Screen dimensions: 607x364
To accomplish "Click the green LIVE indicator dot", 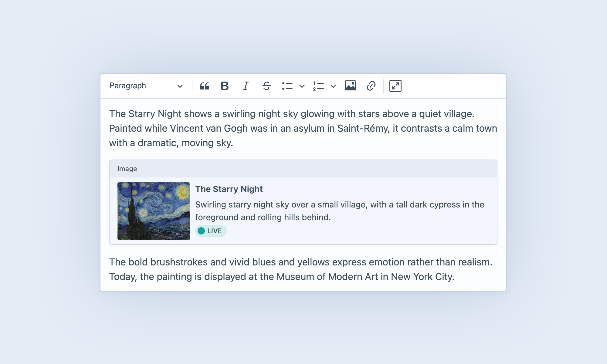I will [x=201, y=231].
